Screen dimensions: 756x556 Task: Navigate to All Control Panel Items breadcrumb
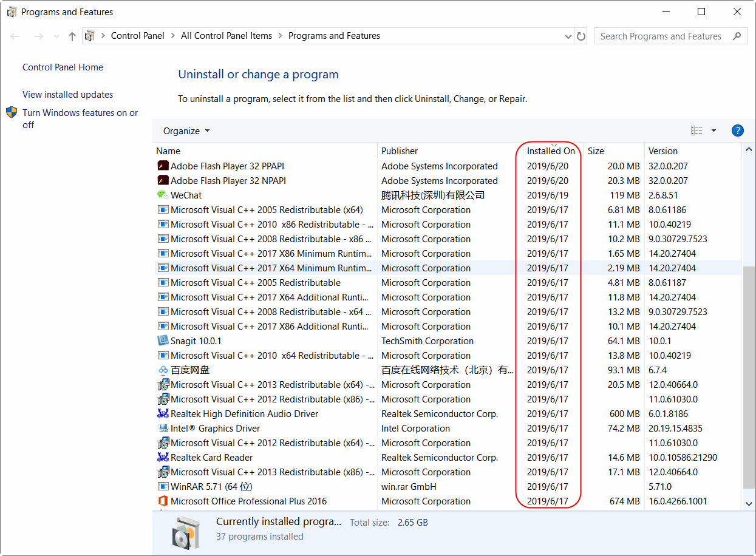(226, 36)
